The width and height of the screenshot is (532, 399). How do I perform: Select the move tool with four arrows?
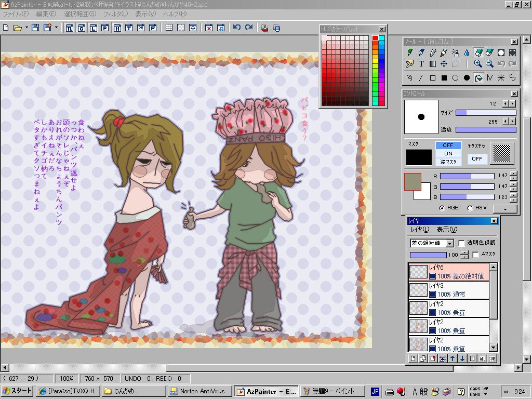click(444, 64)
